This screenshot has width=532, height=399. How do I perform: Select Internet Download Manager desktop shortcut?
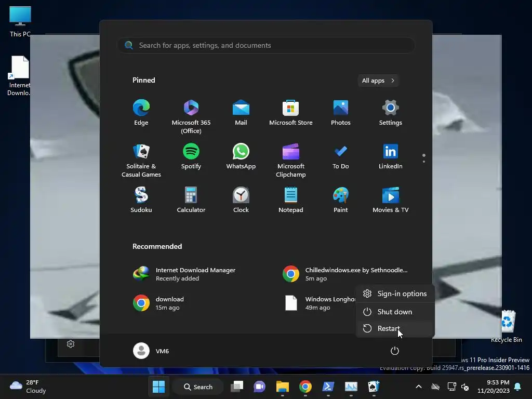click(x=19, y=75)
